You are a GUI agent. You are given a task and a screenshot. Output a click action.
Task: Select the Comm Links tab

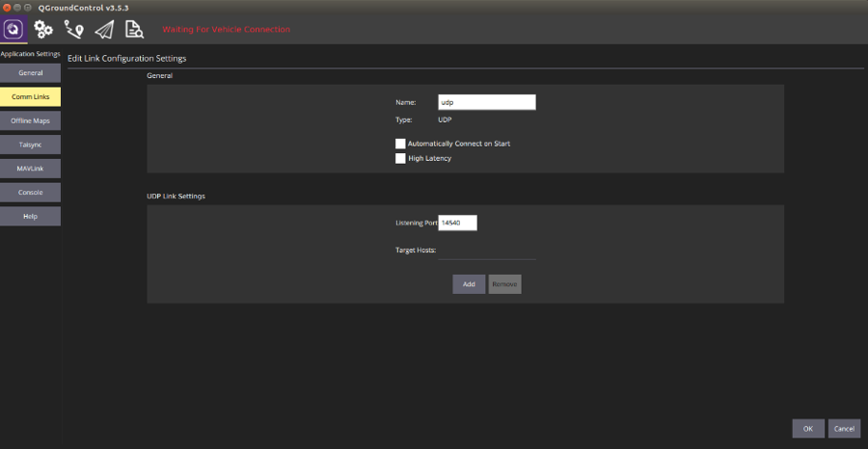point(31,96)
